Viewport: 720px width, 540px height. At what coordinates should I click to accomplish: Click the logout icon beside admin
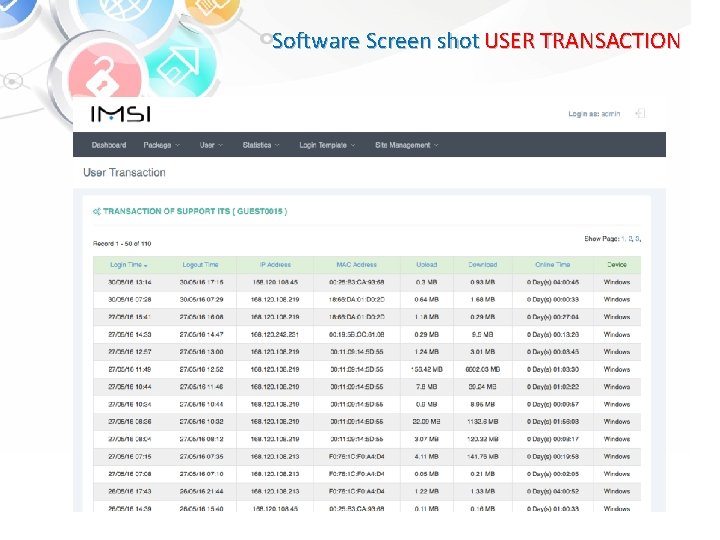[640, 113]
